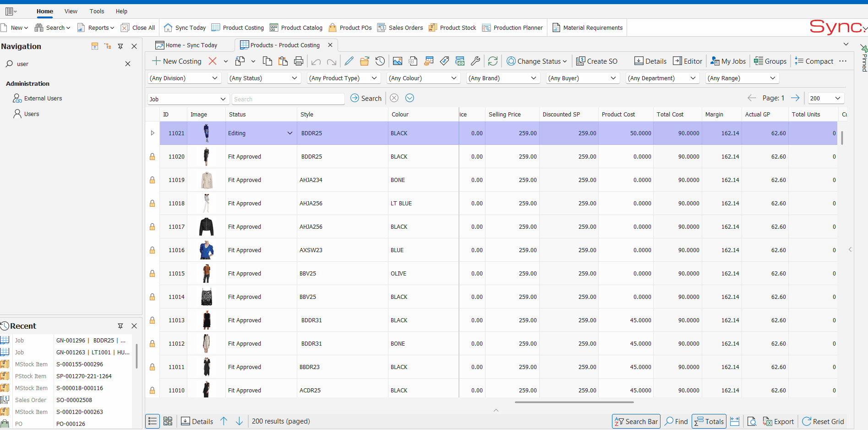Open the Change Status dropdown
The height and width of the screenshot is (430, 868).
pyautogui.click(x=537, y=61)
